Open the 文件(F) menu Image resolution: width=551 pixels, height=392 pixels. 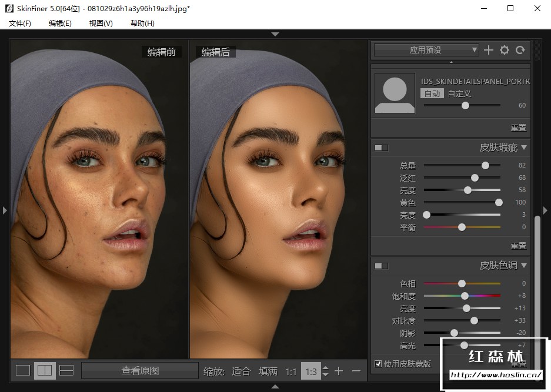(20, 23)
